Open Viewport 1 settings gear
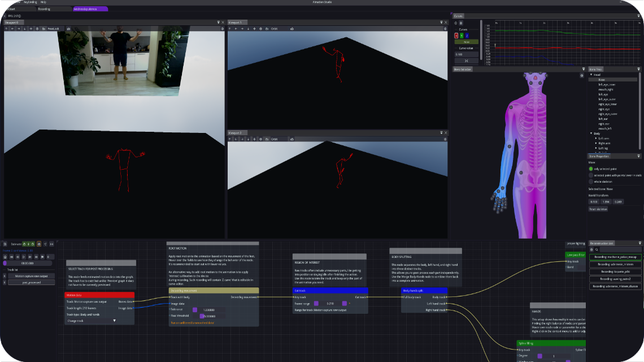The height and width of the screenshot is (362, 644). coord(445,29)
